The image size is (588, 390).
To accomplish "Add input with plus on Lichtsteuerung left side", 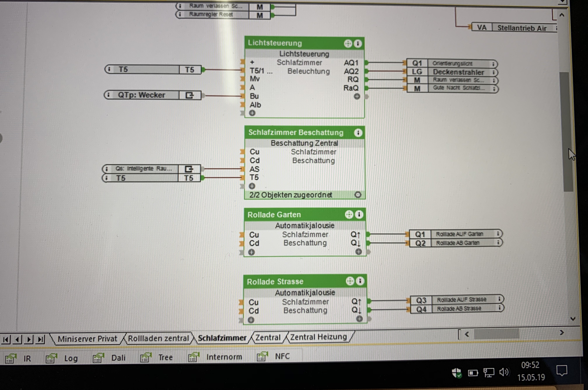I will pos(252,113).
